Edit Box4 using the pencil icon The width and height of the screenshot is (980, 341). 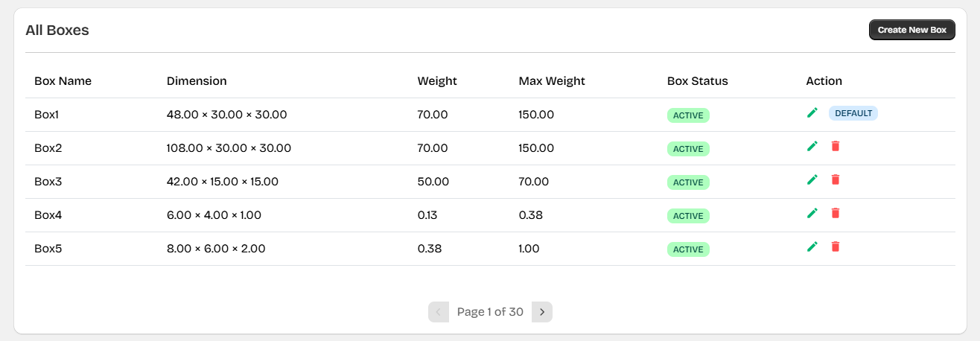click(812, 213)
